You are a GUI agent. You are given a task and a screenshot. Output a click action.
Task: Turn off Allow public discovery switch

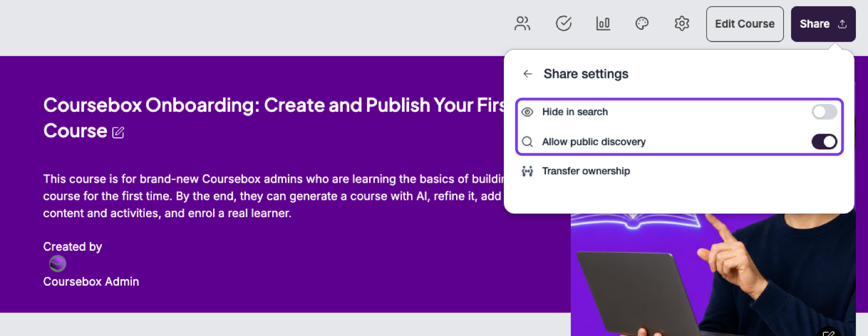click(x=824, y=142)
